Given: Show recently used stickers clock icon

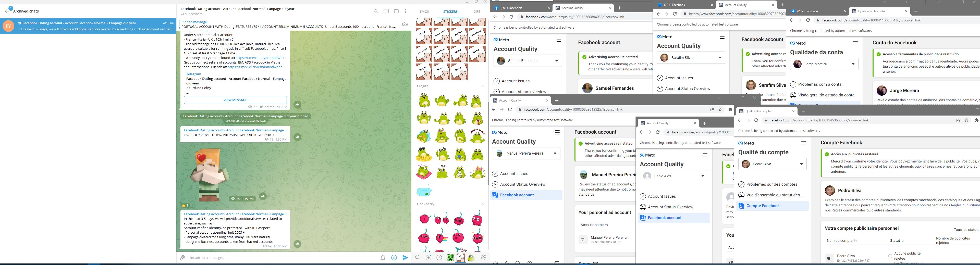Looking at the screenshot, I should click(x=439, y=258).
